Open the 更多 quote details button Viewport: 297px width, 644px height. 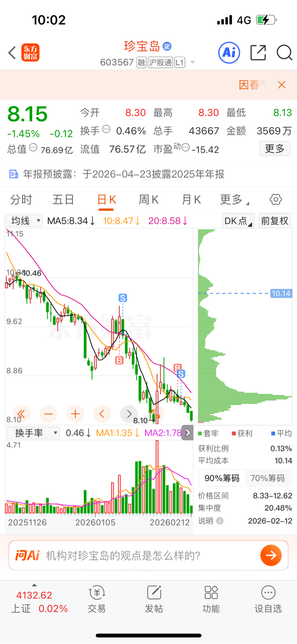point(275,149)
